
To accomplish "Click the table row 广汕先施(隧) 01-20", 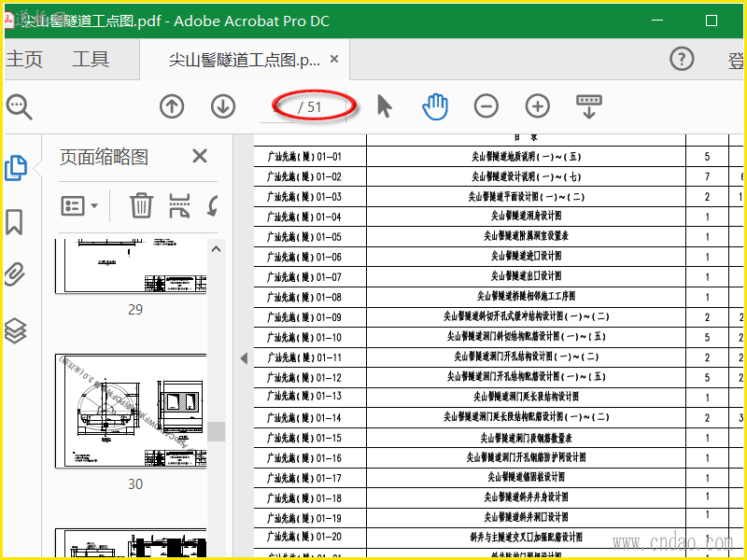I will [499, 538].
